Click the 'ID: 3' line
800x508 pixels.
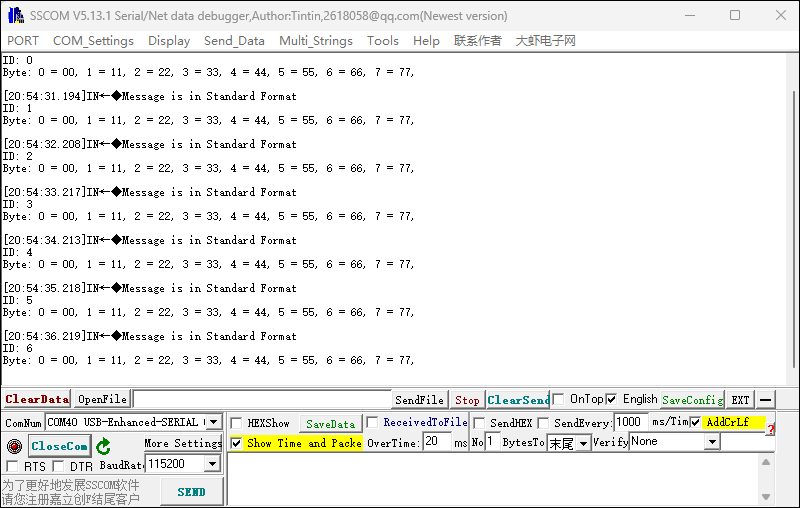coord(18,205)
